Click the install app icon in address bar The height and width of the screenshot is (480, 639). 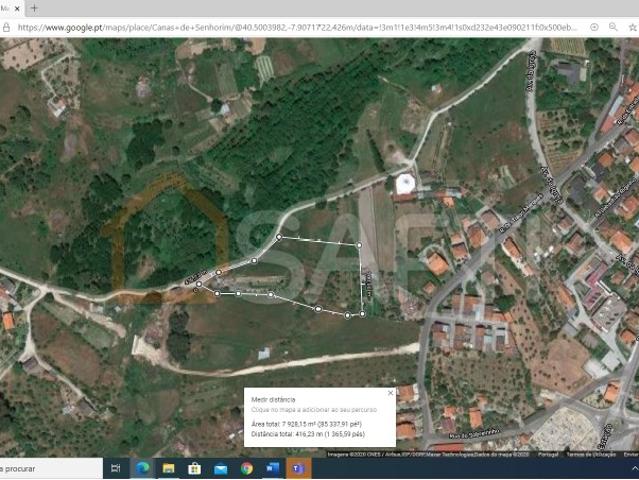[594, 27]
